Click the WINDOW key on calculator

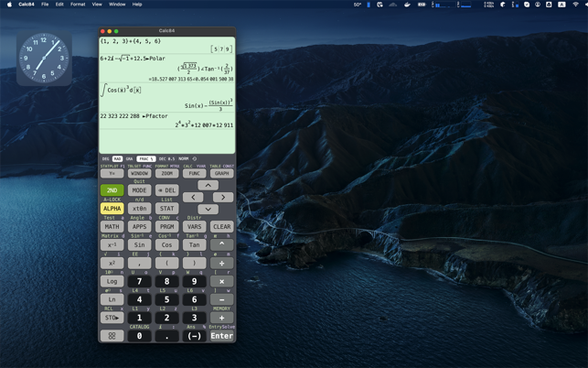pyautogui.click(x=140, y=174)
